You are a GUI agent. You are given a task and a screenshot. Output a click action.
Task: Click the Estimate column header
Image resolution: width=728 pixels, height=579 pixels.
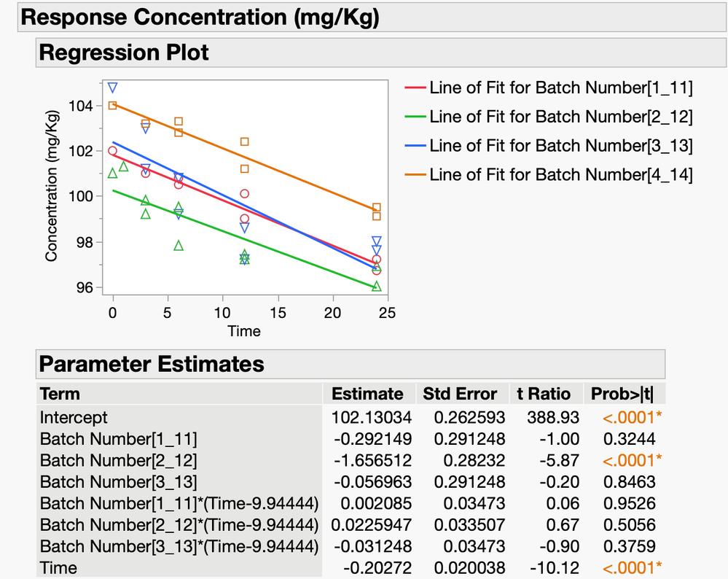pyautogui.click(x=367, y=394)
